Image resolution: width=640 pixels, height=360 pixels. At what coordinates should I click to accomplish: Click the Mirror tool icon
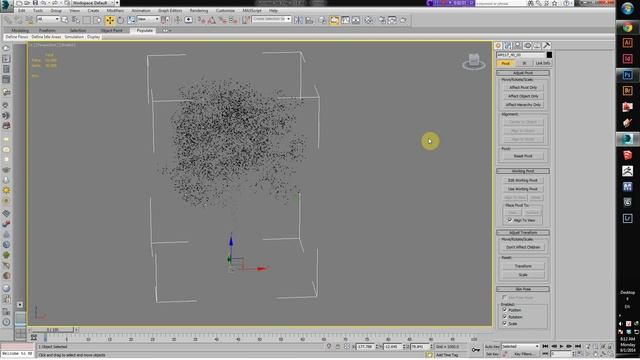[x=299, y=20]
